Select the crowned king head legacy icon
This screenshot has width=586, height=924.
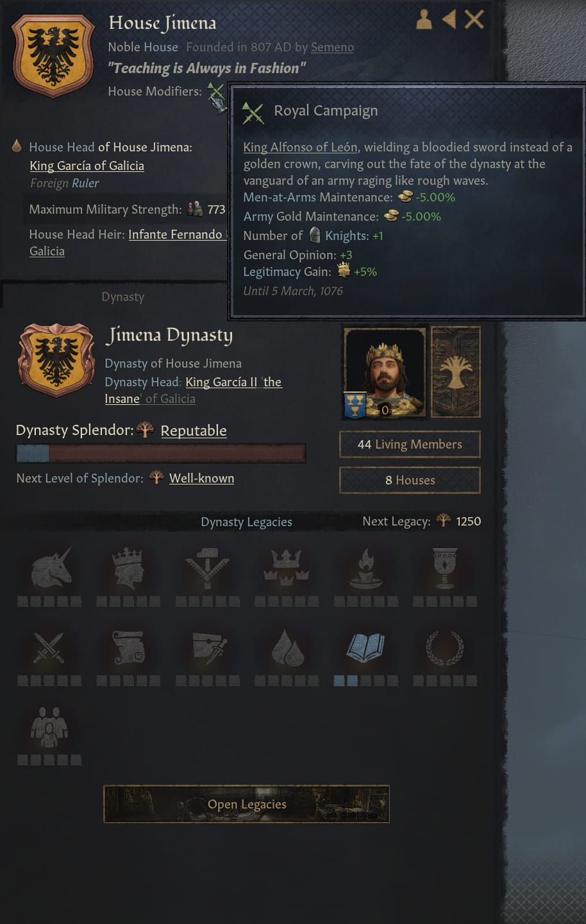[128, 568]
